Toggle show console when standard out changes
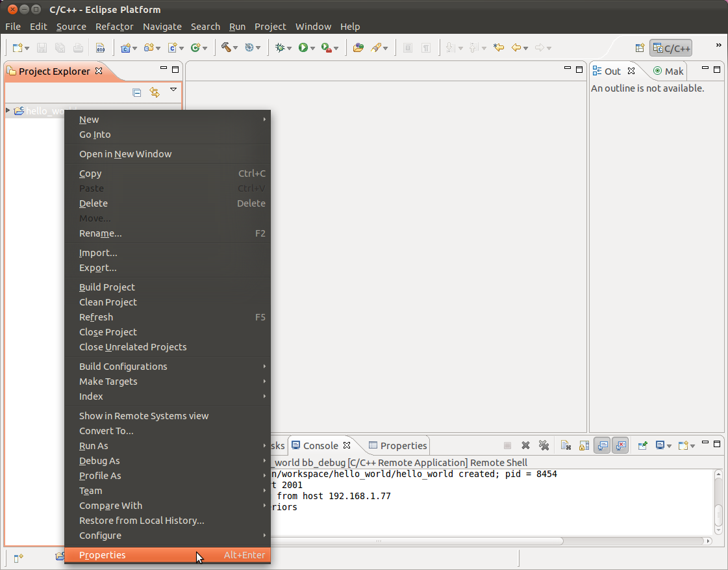Viewport: 728px width, 570px height. [x=602, y=445]
